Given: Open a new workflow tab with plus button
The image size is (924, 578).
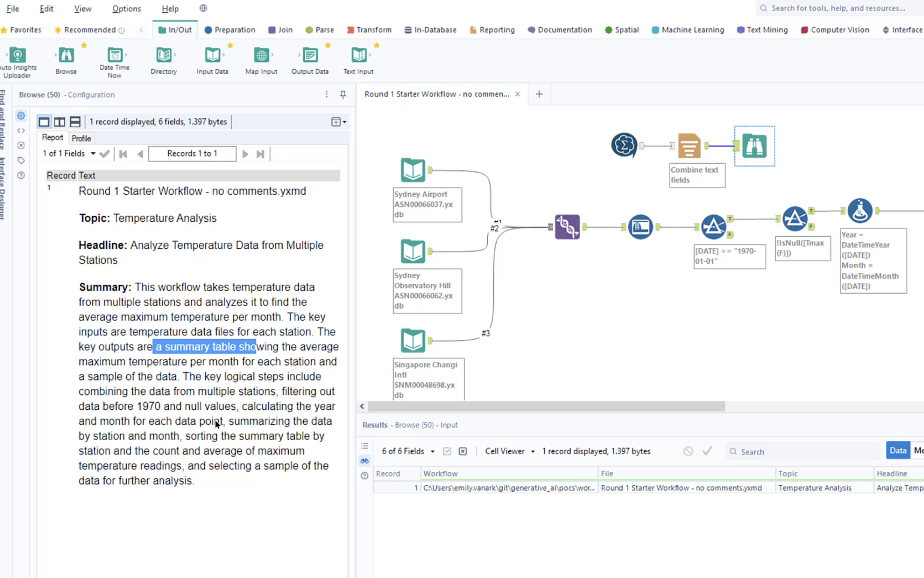Looking at the screenshot, I should click(x=539, y=94).
